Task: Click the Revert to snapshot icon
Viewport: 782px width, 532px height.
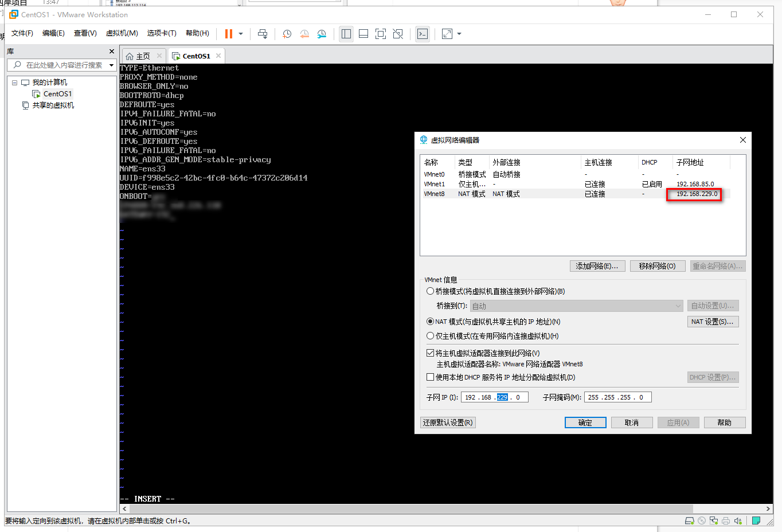Action: tap(304, 34)
